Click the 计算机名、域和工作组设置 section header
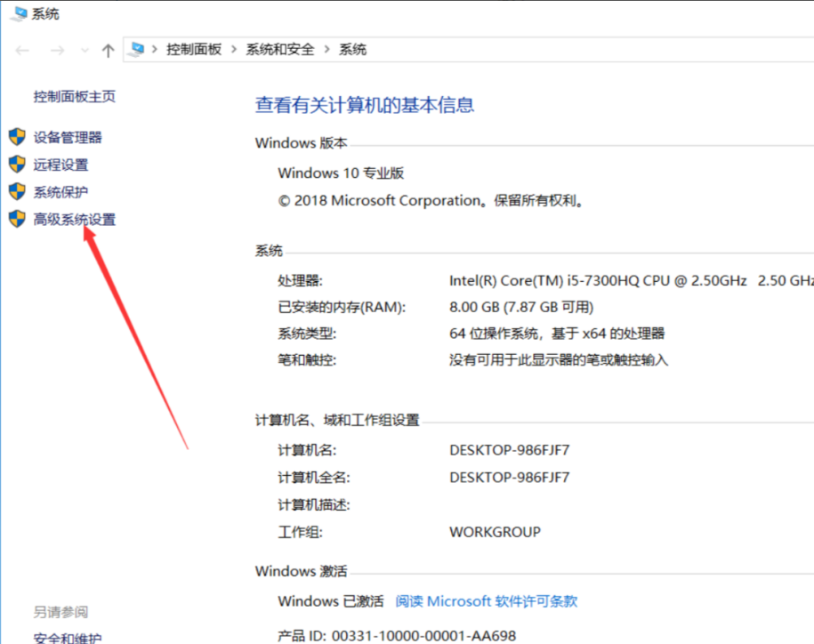814x644 pixels. [x=337, y=420]
